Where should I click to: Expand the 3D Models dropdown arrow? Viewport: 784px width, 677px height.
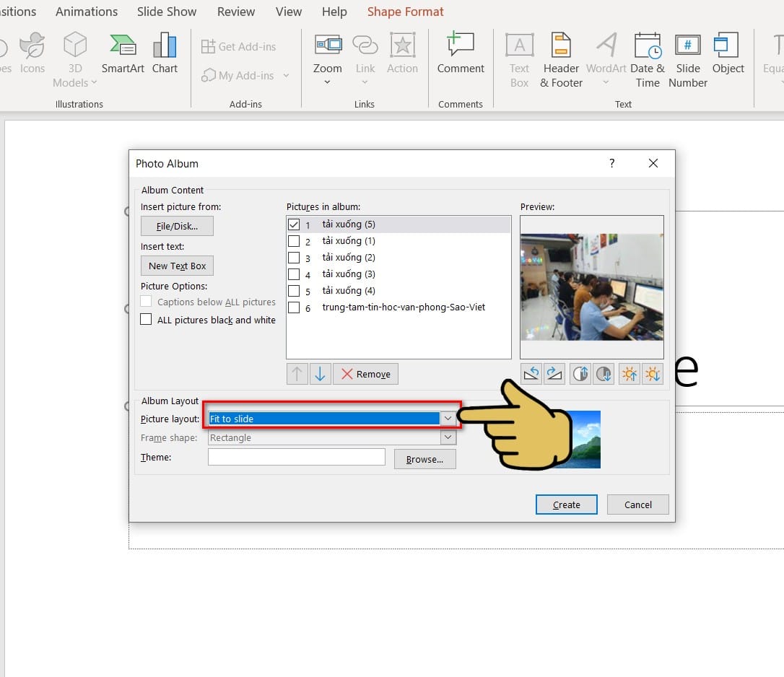pyautogui.click(x=94, y=83)
